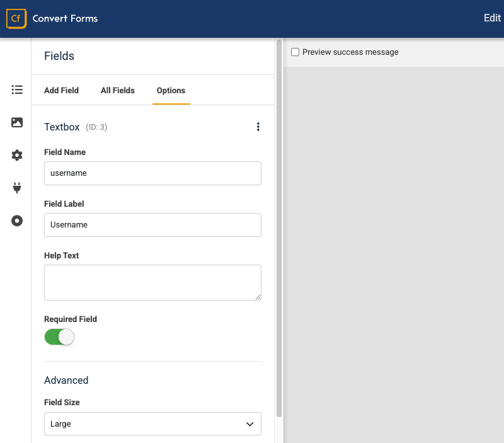The image size is (504, 443).
Task: Click the Help Text label
Action: coord(61,256)
